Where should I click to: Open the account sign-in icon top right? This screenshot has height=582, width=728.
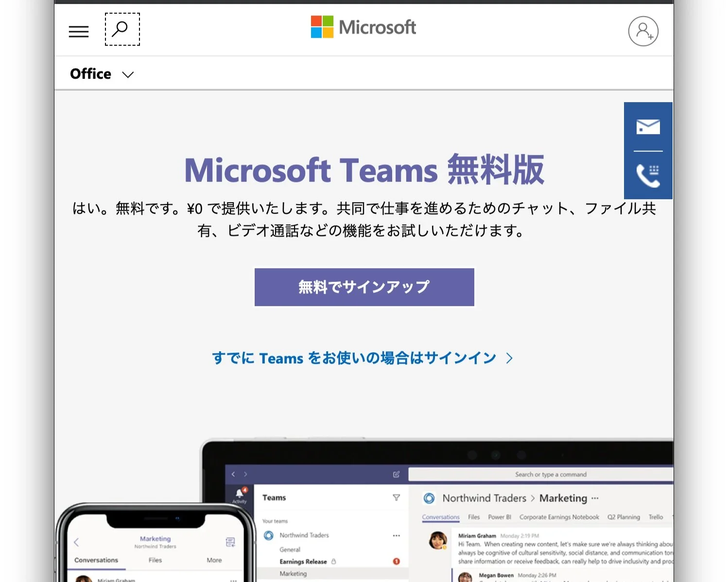642,31
